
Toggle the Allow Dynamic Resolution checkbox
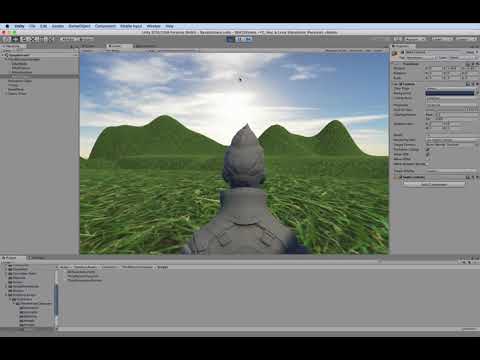pos(428,164)
